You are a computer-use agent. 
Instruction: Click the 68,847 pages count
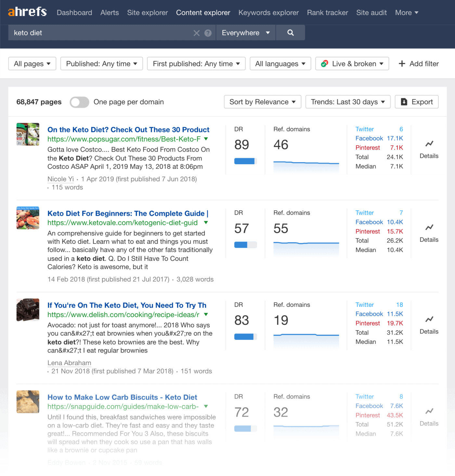coord(39,102)
